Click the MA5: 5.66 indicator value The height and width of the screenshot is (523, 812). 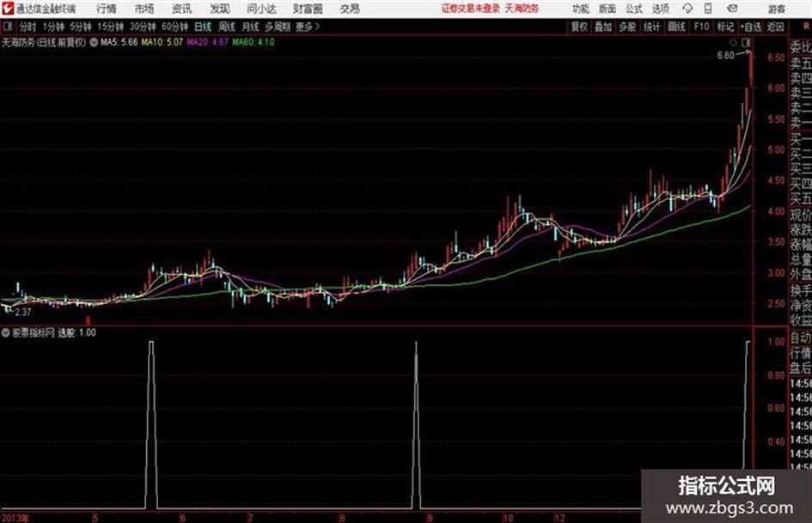(119, 42)
